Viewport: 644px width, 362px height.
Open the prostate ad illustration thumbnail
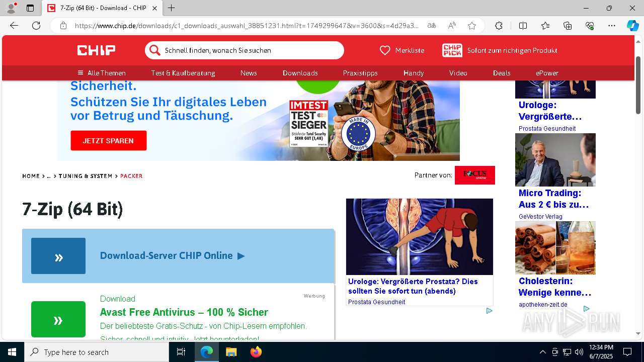(420, 237)
